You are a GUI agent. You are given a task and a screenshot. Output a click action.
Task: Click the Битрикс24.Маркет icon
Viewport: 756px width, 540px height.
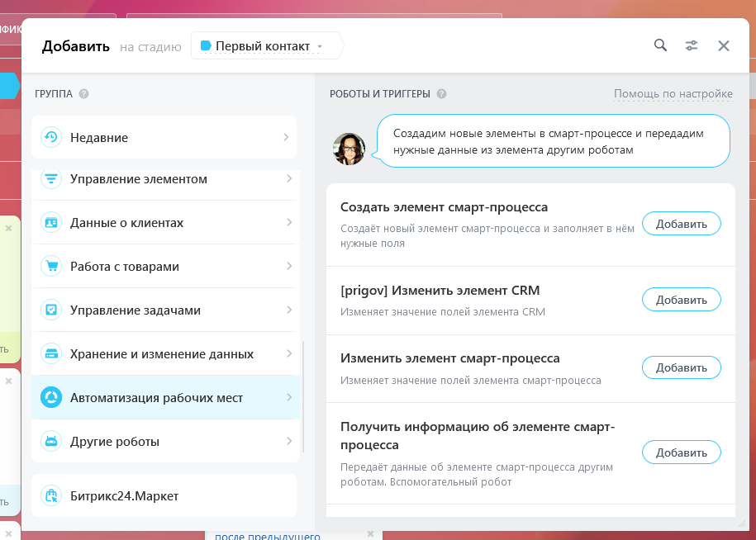tap(51, 496)
